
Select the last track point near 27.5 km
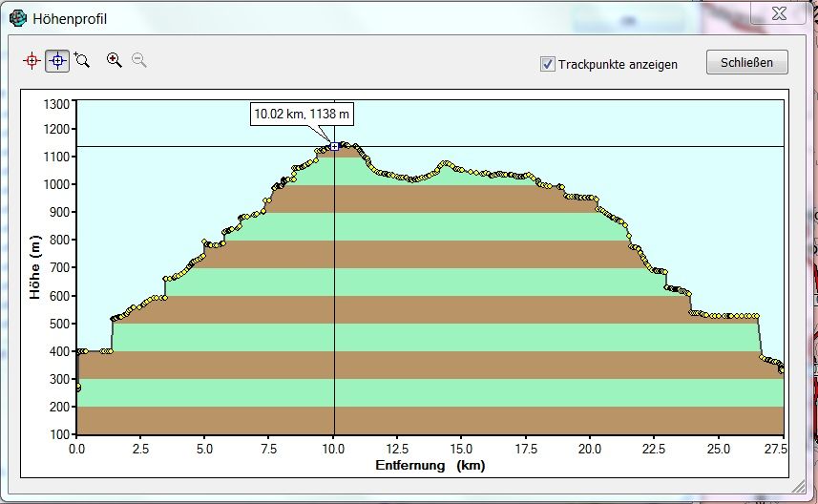click(x=782, y=369)
